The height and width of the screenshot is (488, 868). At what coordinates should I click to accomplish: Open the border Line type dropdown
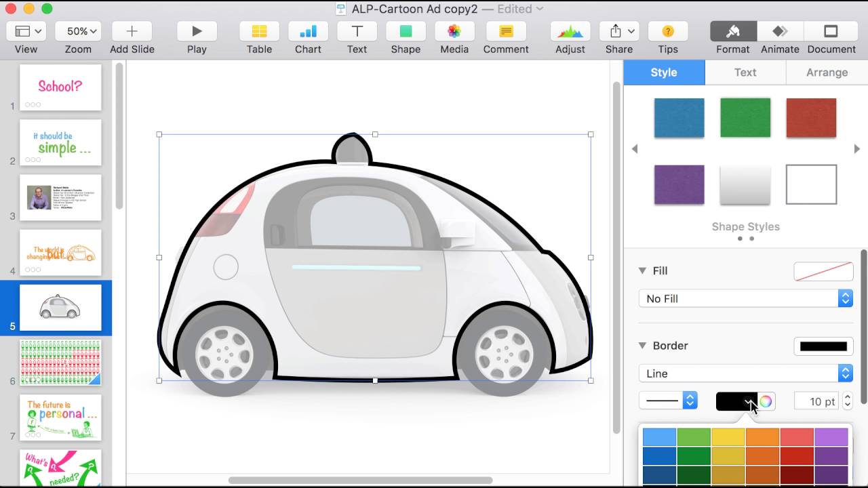pos(745,373)
